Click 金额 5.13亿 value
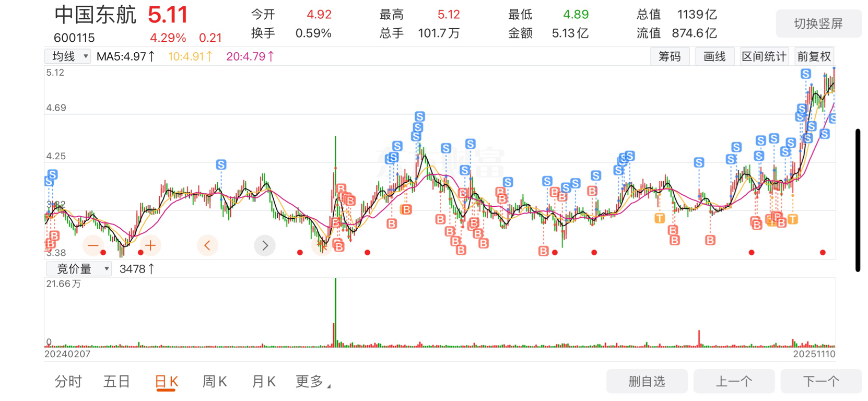The height and width of the screenshot is (401, 868). (570, 33)
